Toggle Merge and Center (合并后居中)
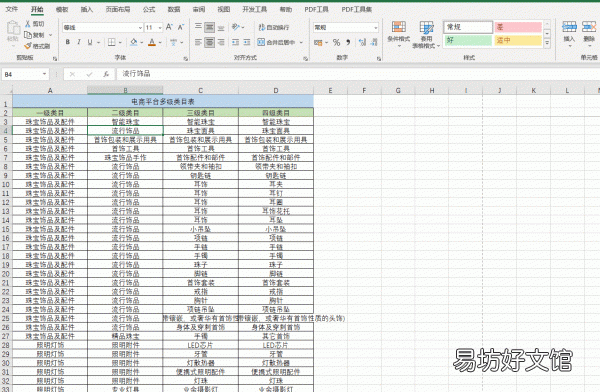The height and width of the screenshot is (392, 600). coord(277,42)
